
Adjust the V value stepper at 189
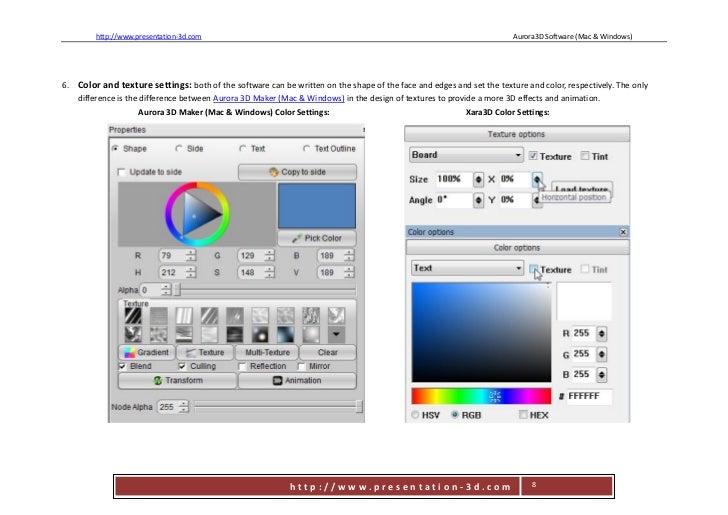click(x=349, y=272)
